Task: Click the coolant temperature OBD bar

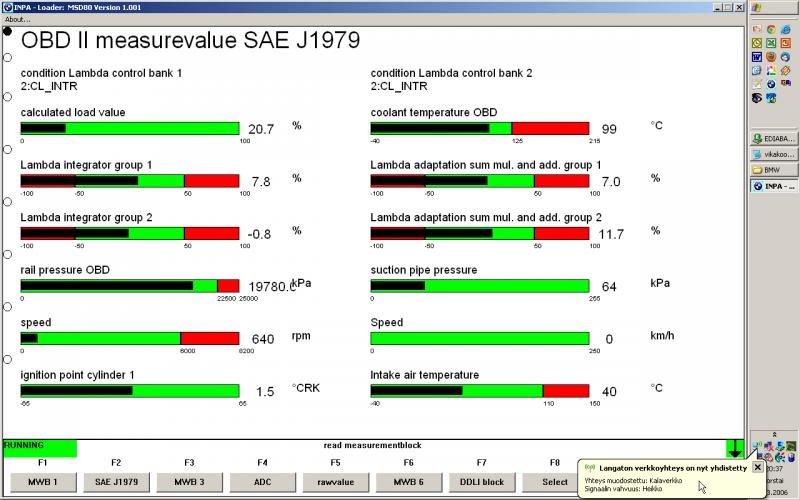Action: click(x=480, y=128)
